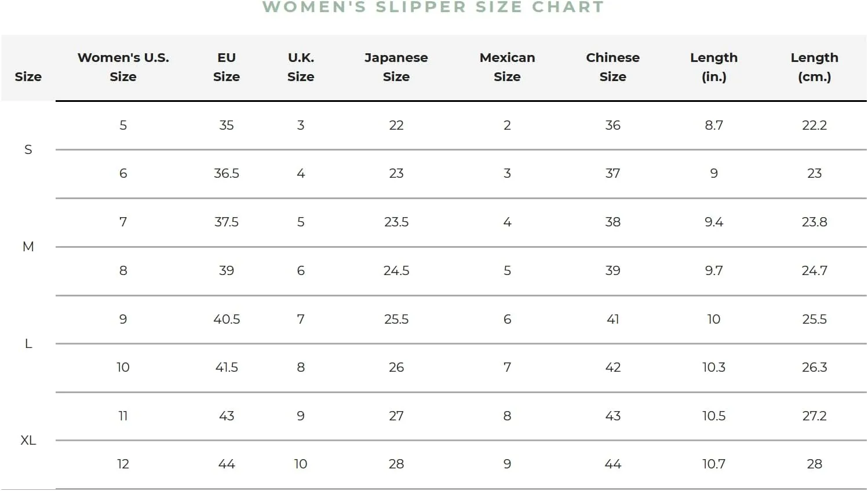Click the Japanese Size column header
868x491 pixels.
396,67
